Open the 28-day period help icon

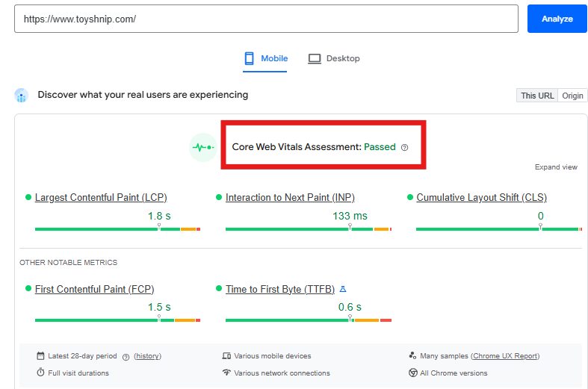tap(126, 357)
